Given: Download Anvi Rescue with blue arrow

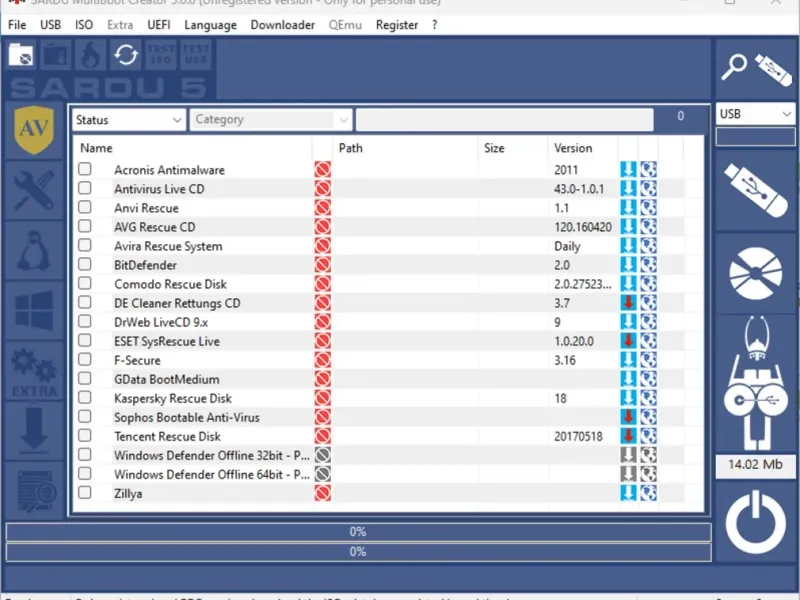Looking at the screenshot, I should pos(628,208).
